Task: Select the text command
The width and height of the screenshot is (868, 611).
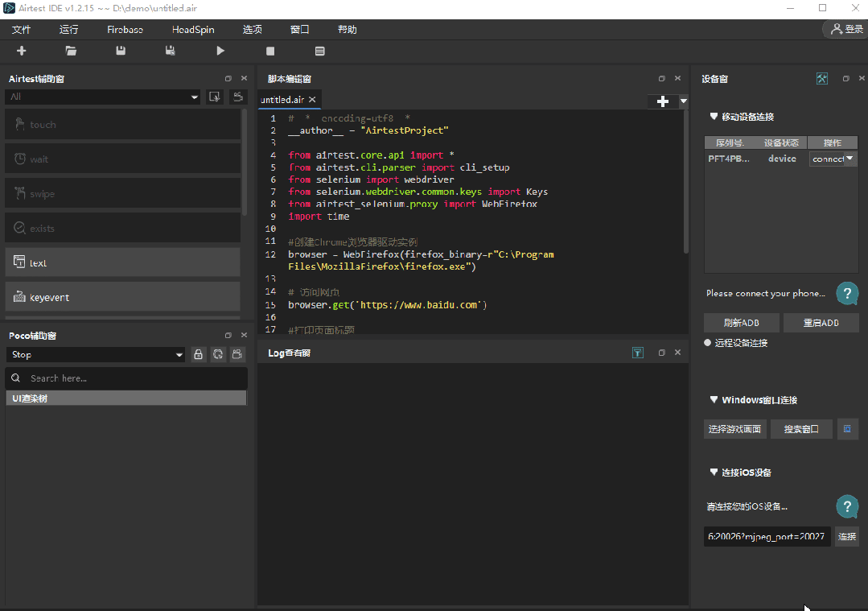Action: coord(122,262)
